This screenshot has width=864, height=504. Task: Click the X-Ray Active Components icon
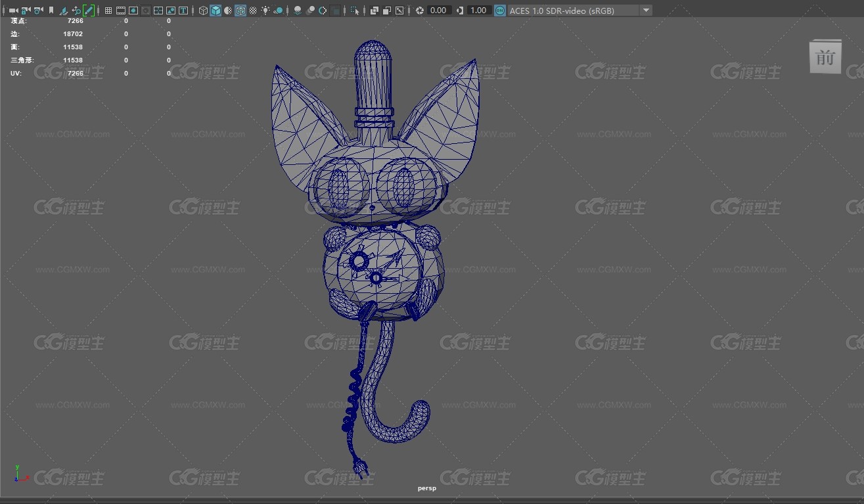click(386, 11)
